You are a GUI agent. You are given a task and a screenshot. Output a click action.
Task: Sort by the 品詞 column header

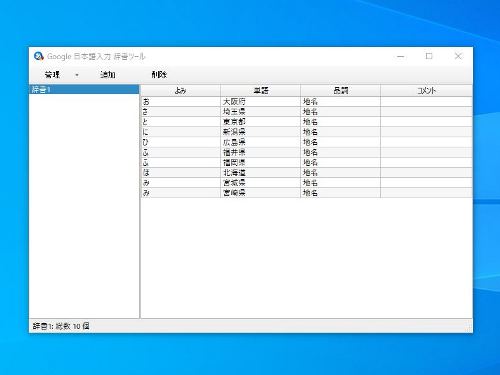tap(340, 90)
